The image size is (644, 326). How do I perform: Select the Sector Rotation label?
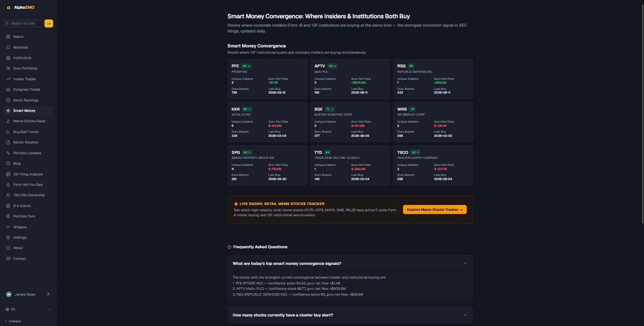click(x=26, y=142)
